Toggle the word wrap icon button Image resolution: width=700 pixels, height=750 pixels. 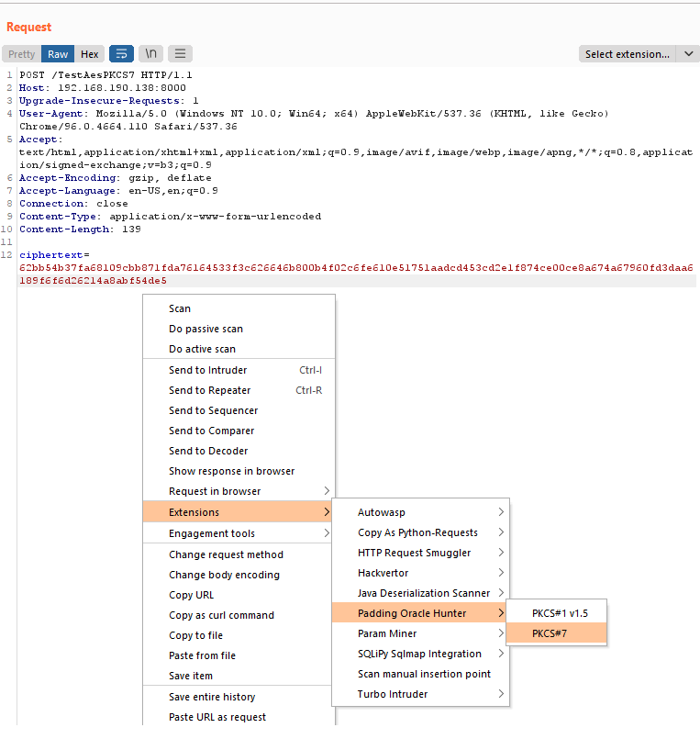(121, 54)
